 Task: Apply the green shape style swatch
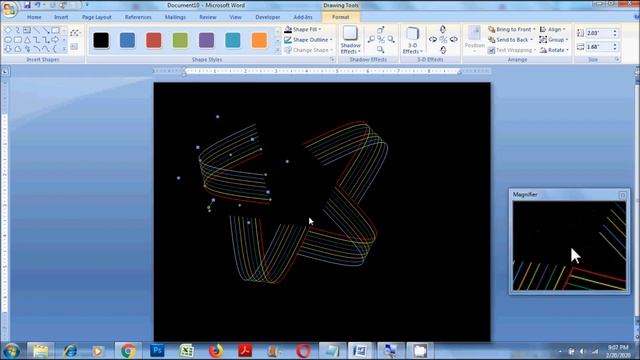pyautogui.click(x=180, y=40)
